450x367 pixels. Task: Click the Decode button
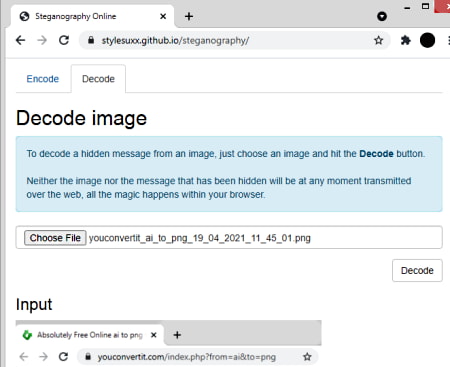[417, 270]
